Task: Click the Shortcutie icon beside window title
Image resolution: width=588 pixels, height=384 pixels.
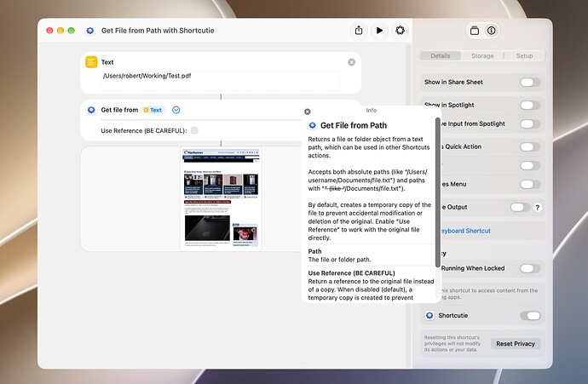Action: click(x=90, y=31)
